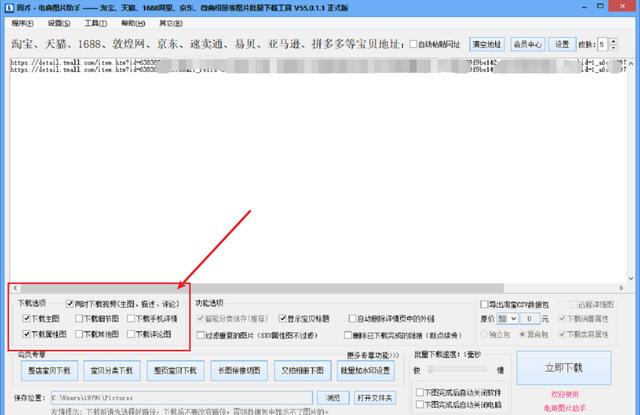This screenshot has width=640, height=415.
Task: Enable 过滤重复的图片 checkbox
Action: (200, 335)
